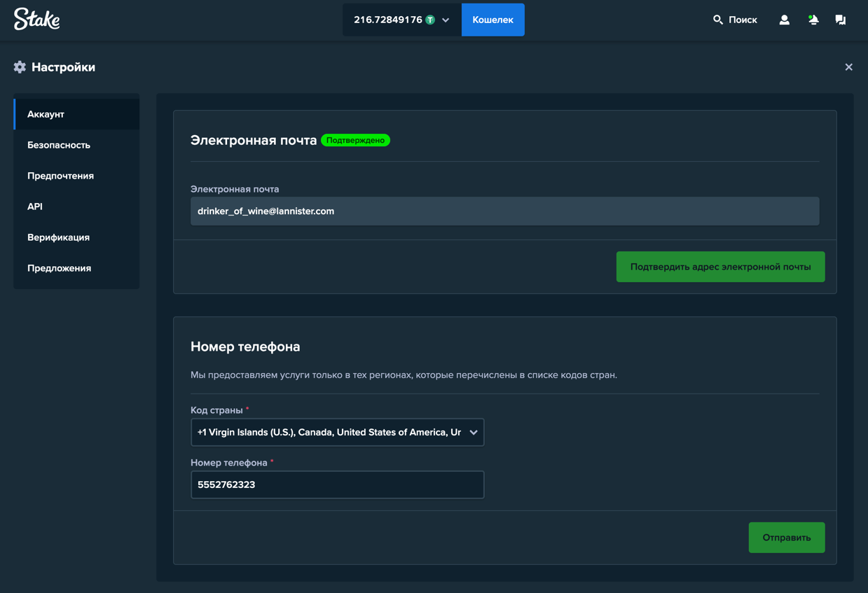Open the Код страны country code dropdown
Viewport: 868px width, 593px height.
337,432
